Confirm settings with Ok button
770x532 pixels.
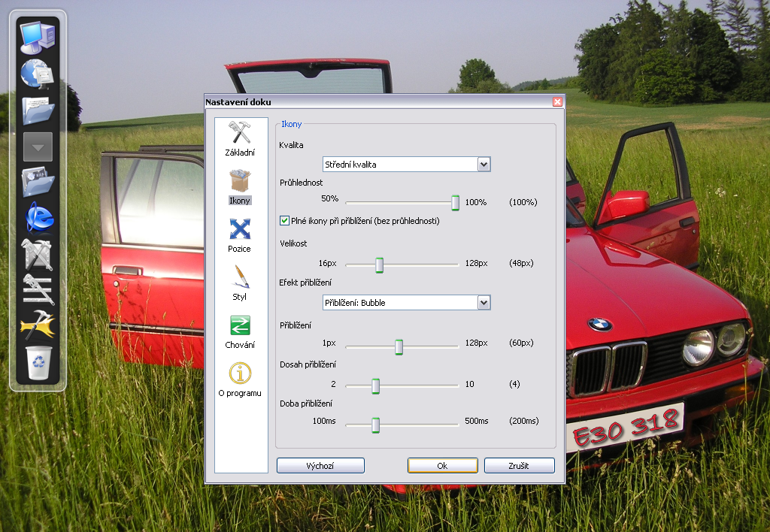pos(442,466)
